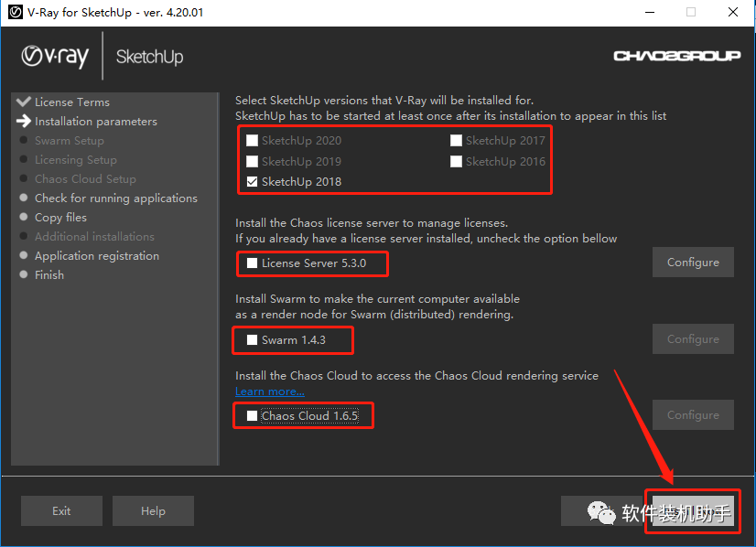
Task: Enable Swarm 1.4.3 installation
Action: (252, 339)
